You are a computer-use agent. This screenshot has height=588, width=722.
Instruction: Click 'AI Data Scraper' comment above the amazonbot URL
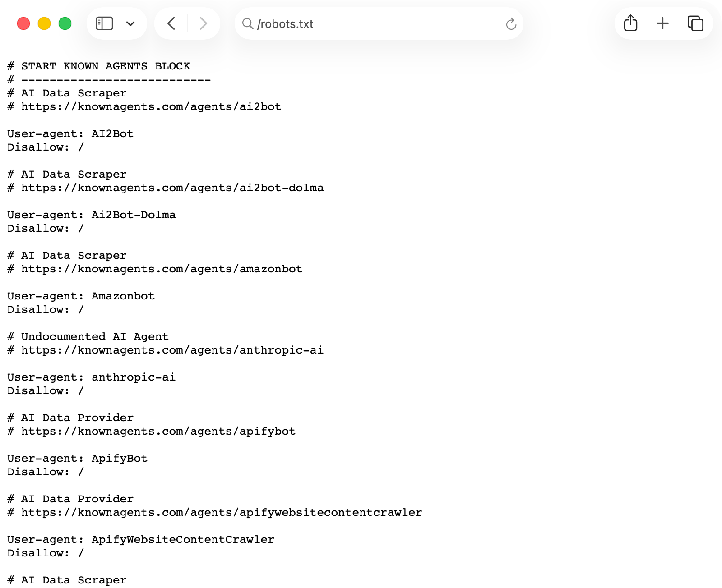coord(74,256)
